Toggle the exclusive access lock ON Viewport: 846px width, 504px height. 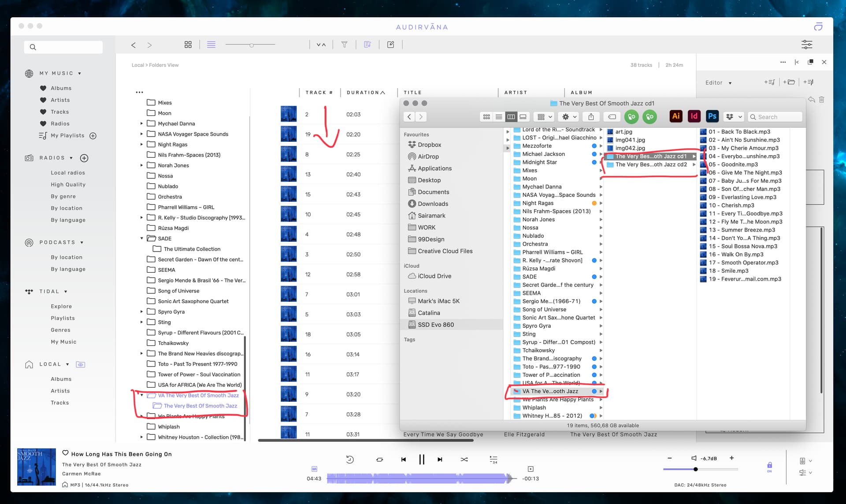coord(769,466)
